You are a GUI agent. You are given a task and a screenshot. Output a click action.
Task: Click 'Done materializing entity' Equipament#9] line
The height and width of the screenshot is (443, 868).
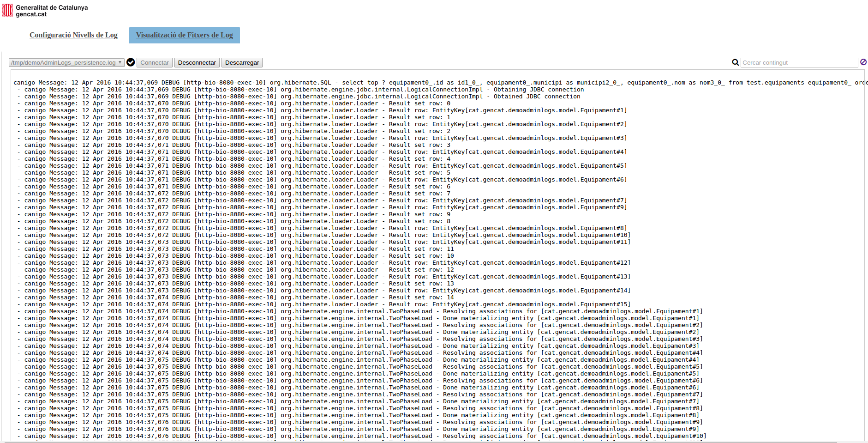(359, 429)
